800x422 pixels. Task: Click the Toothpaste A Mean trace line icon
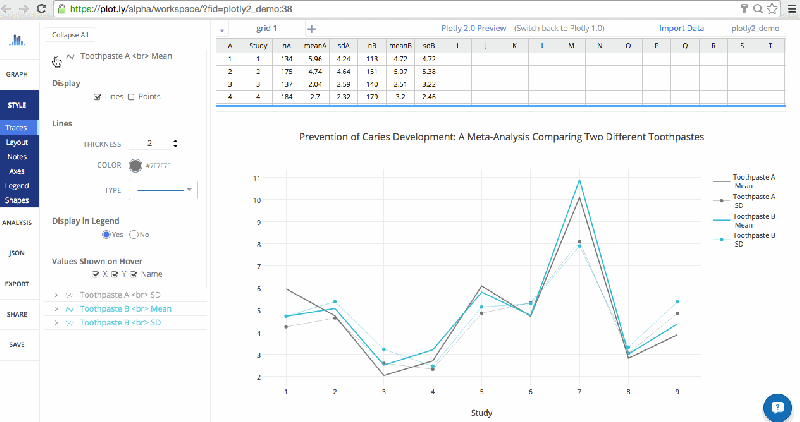tap(71, 56)
